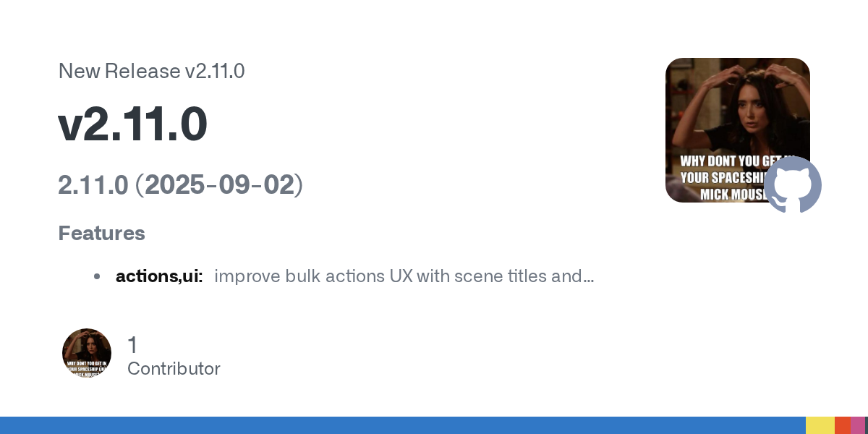Click the 2.11.0 (2025-09-02) heading

180,185
